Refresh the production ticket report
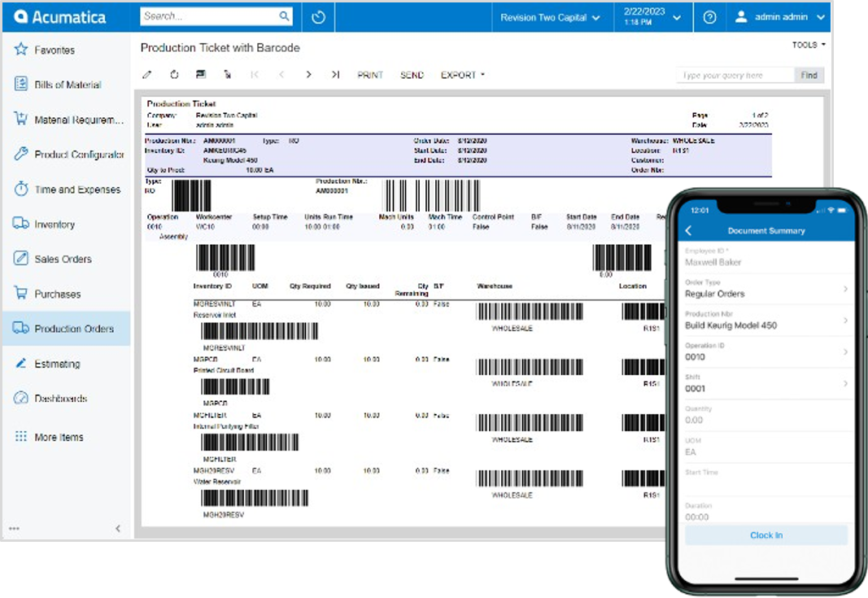Image resolution: width=868 pixels, height=598 pixels. tap(174, 74)
